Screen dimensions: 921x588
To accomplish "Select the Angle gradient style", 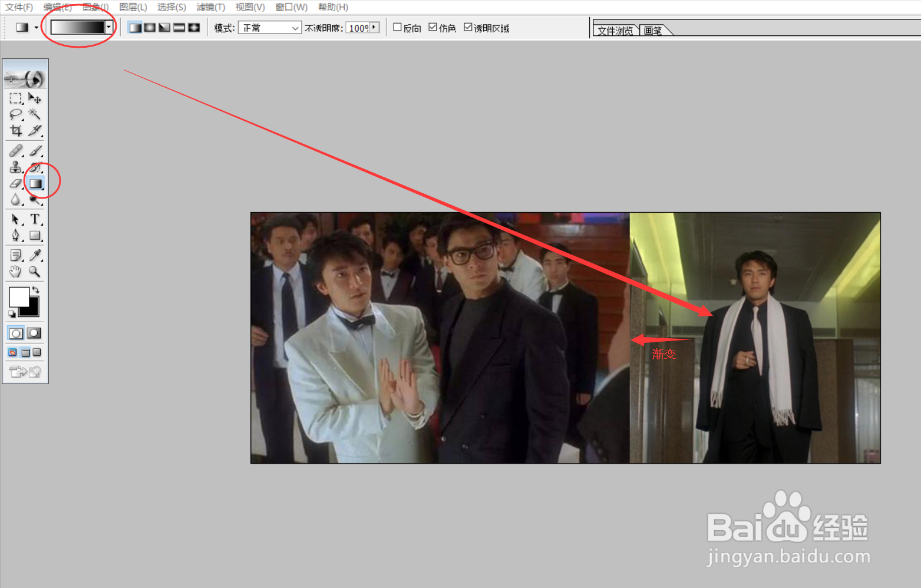I will click(164, 28).
